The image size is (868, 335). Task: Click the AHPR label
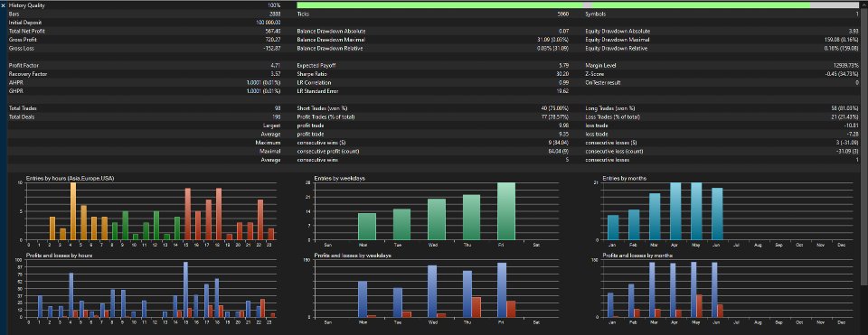click(15, 83)
